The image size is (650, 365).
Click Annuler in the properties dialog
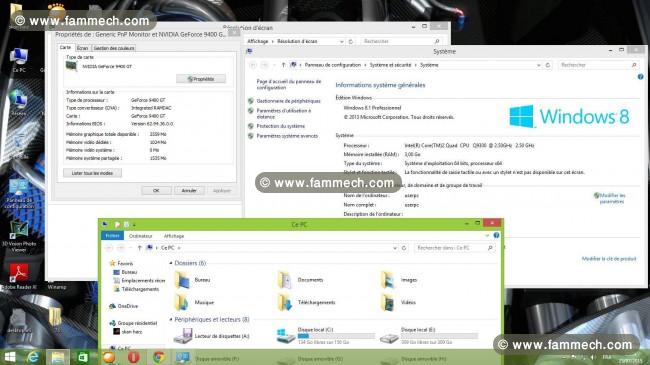coord(189,190)
